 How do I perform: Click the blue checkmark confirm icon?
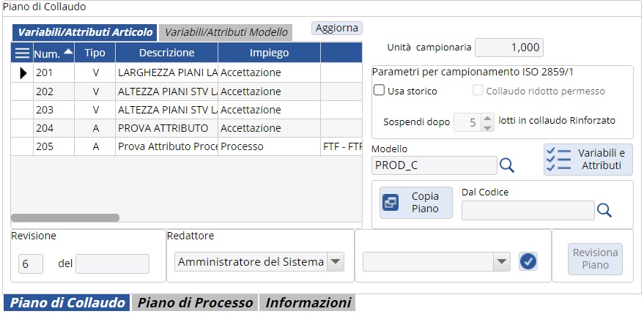(528, 261)
